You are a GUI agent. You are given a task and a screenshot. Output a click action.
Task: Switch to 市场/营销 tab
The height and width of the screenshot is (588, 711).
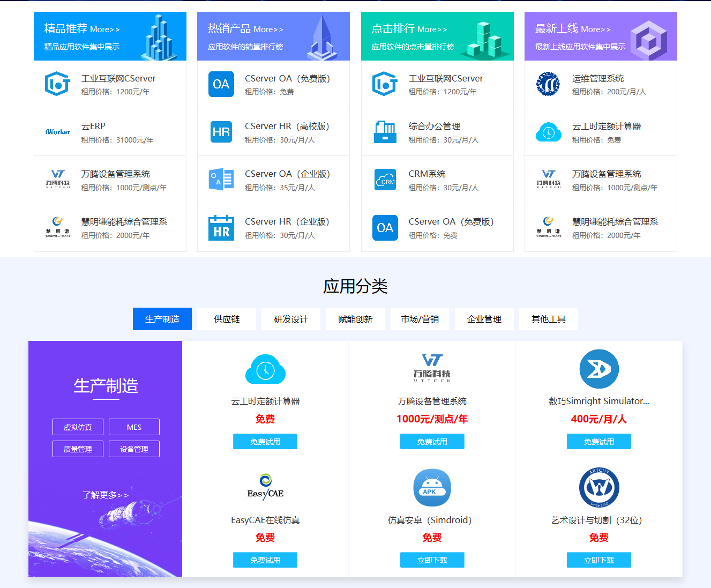(x=420, y=319)
